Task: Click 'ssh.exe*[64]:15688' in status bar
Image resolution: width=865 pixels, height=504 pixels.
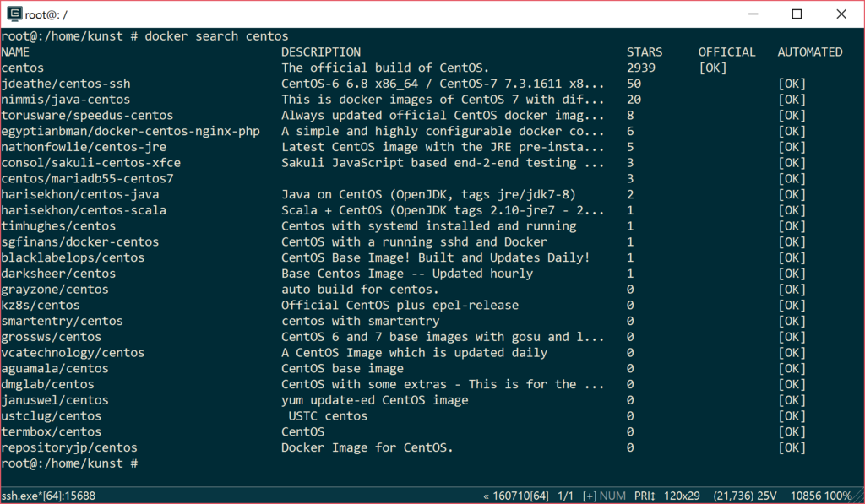Action: coord(48,496)
